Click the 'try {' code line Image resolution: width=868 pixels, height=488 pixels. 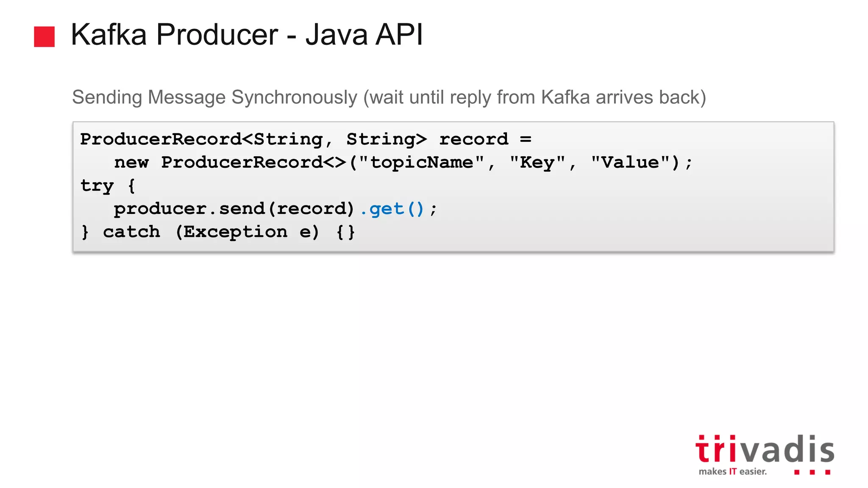click(108, 186)
